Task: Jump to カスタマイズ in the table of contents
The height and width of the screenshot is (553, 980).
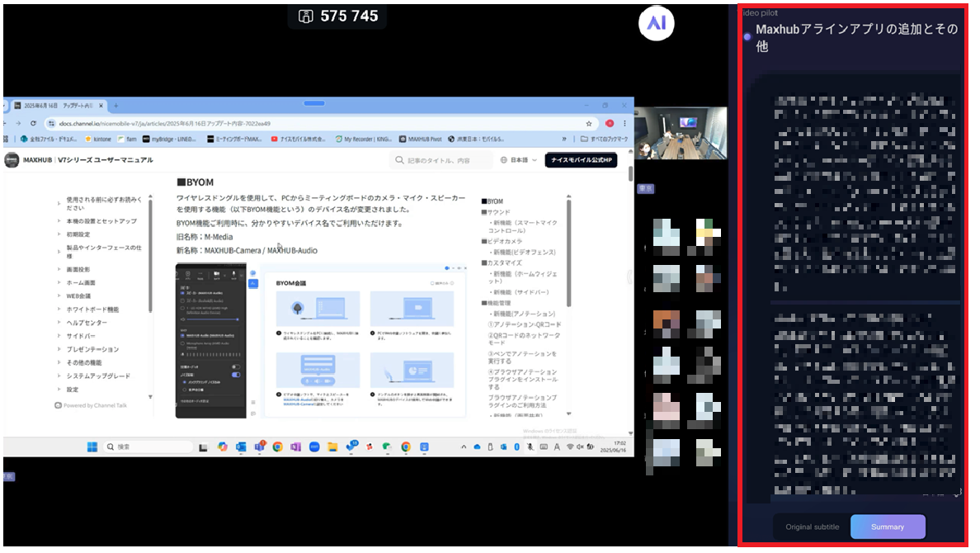Action: coord(502,262)
